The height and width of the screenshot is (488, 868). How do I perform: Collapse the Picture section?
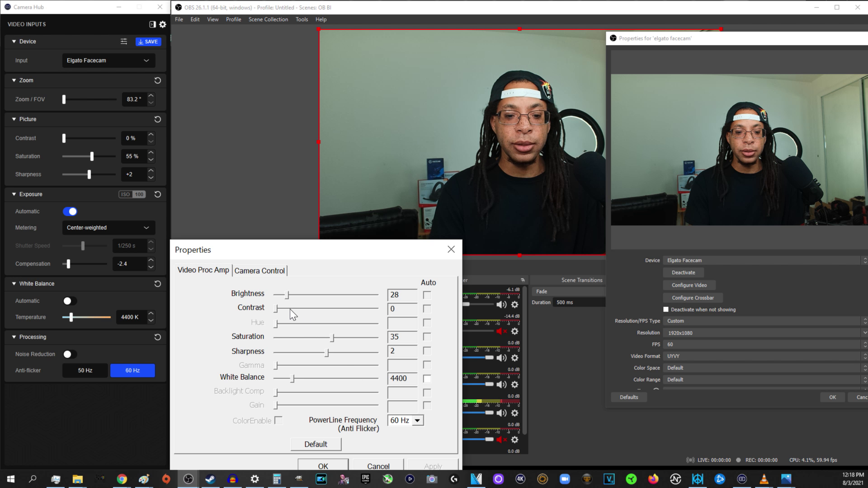click(14, 119)
